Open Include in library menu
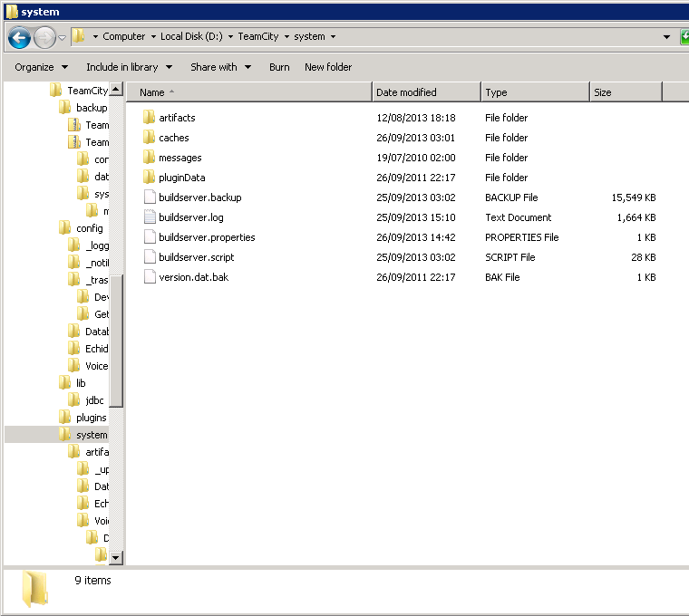689x616 pixels. [x=129, y=67]
